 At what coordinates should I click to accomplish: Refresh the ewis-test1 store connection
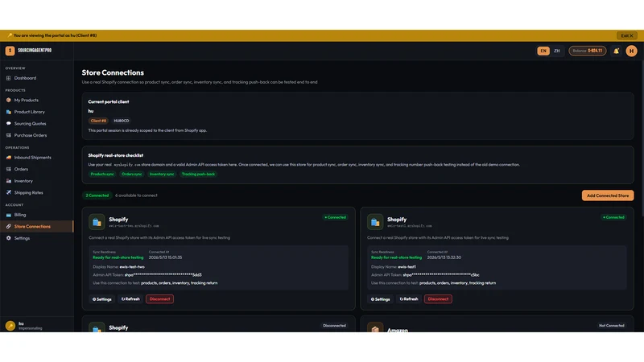click(409, 299)
